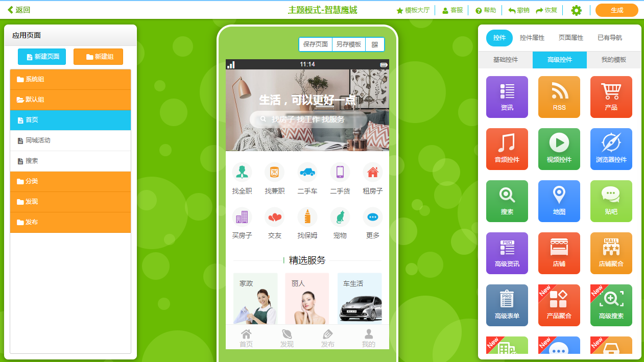Expand the 分类 group folder
This screenshot has height=362, width=644.
(70, 181)
